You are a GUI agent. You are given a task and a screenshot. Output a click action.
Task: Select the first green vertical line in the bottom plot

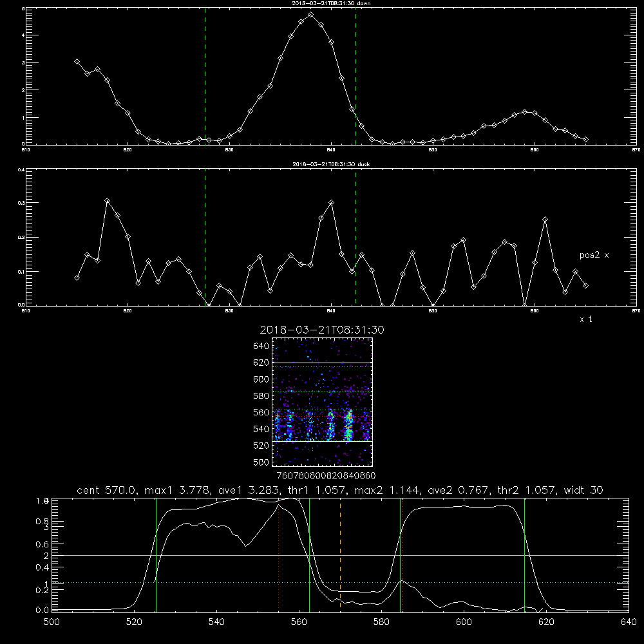pyautogui.click(x=156, y=554)
